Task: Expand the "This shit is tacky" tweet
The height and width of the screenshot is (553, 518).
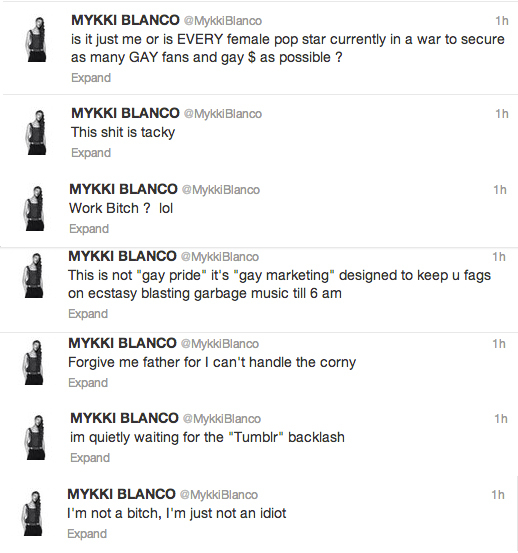Action: pos(91,153)
